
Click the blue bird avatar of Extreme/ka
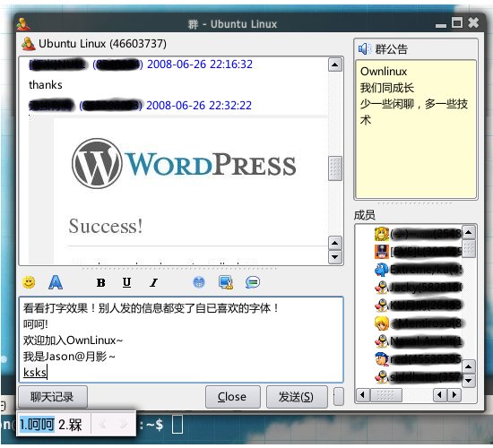pyautogui.click(x=382, y=270)
